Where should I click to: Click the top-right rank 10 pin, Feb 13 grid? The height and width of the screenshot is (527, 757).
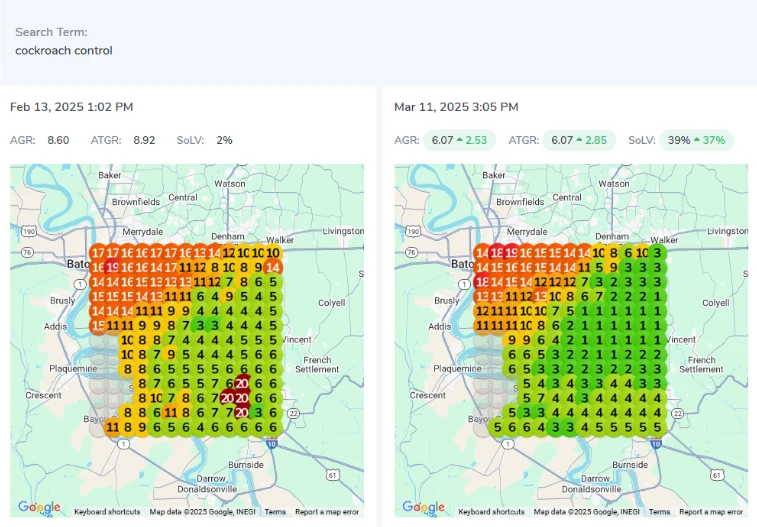(x=272, y=253)
